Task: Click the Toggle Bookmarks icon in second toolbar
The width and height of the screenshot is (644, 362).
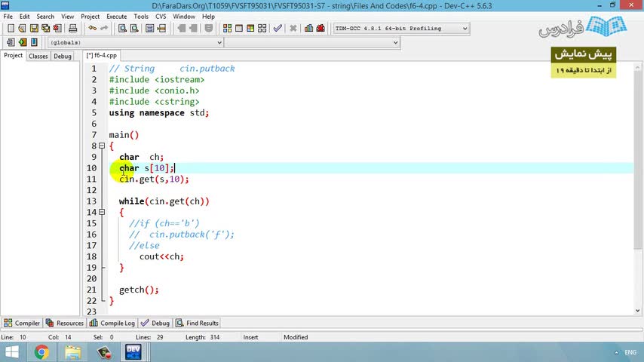Action: [34, 42]
